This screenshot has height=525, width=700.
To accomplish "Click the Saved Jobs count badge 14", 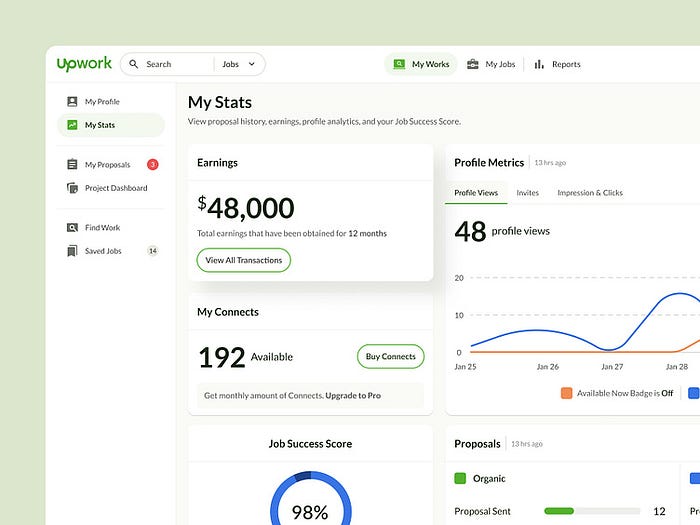I will (153, 251).
